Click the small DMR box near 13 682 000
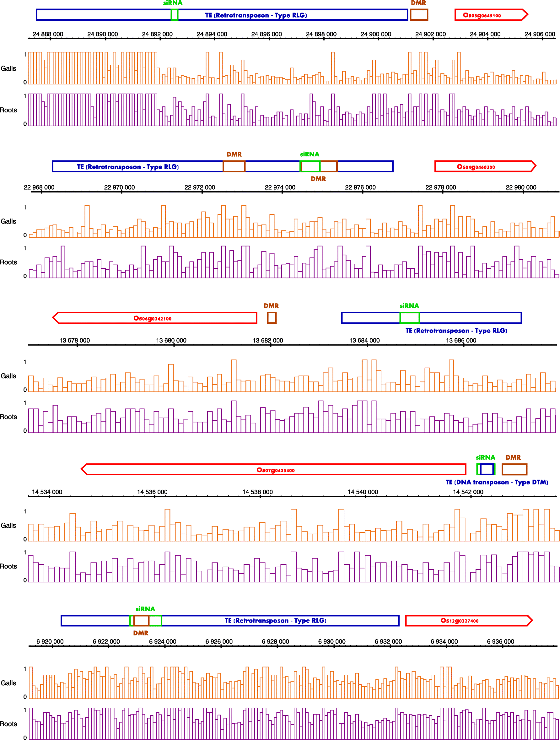 [272, 318]
